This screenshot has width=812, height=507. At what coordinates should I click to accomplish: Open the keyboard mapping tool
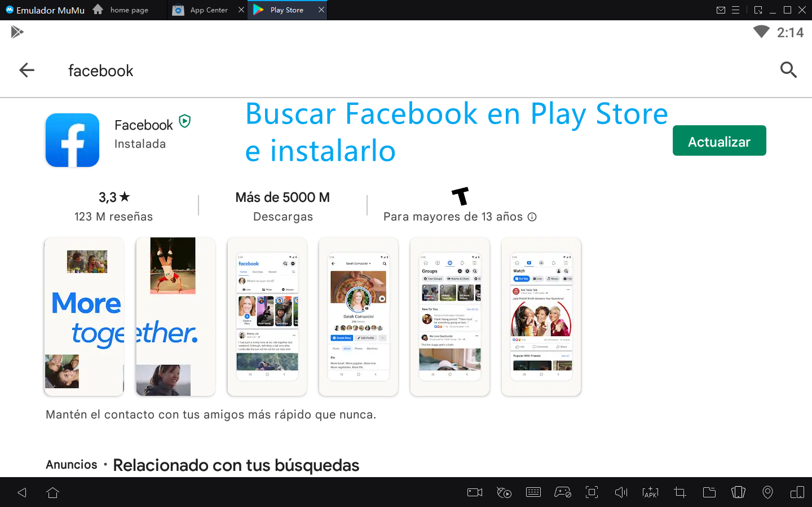click(533, 492)
